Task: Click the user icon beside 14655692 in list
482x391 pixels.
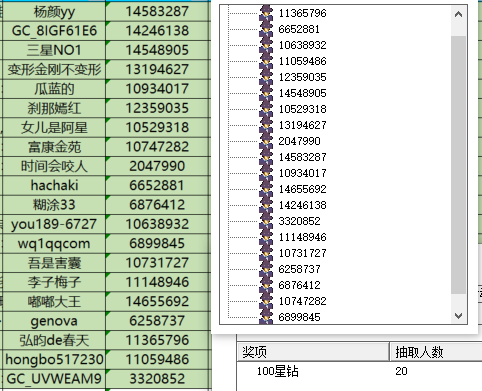Action: pyautogui.click(x=266, y=189)
